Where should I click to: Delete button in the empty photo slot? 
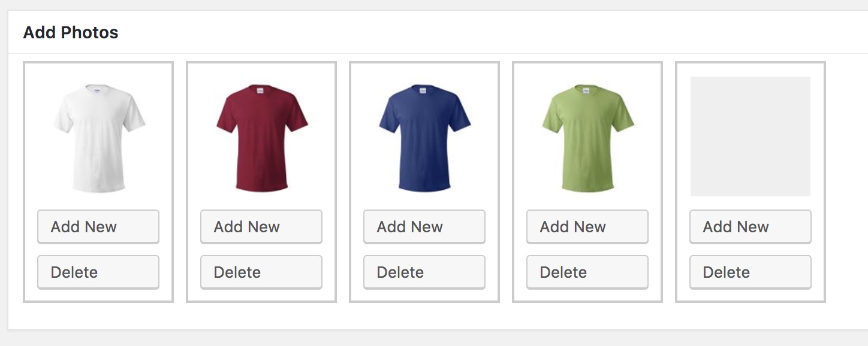751,272
